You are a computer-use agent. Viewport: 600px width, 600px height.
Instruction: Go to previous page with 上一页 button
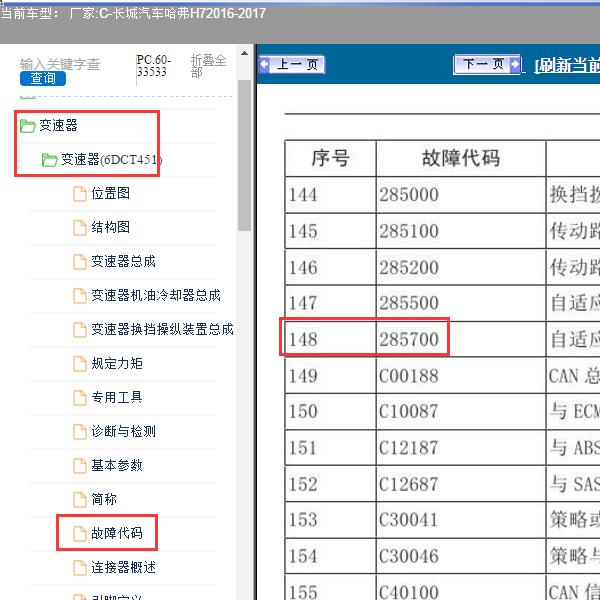coord(292,64)
